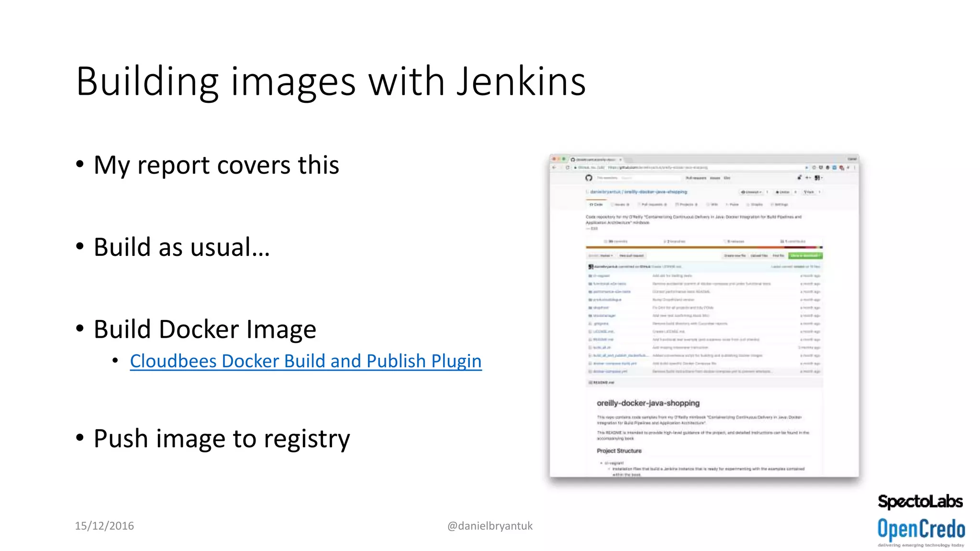Select the Graphs tab

click(755, 204)
